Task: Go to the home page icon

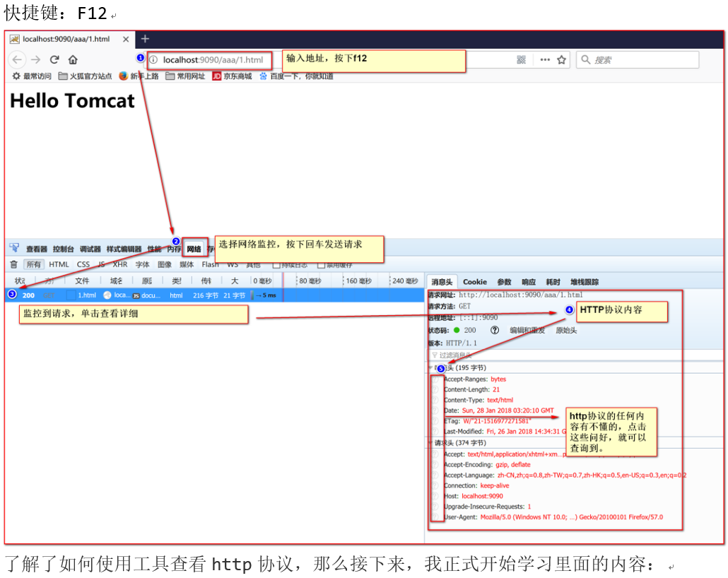Action: click(x=73, y=59)
